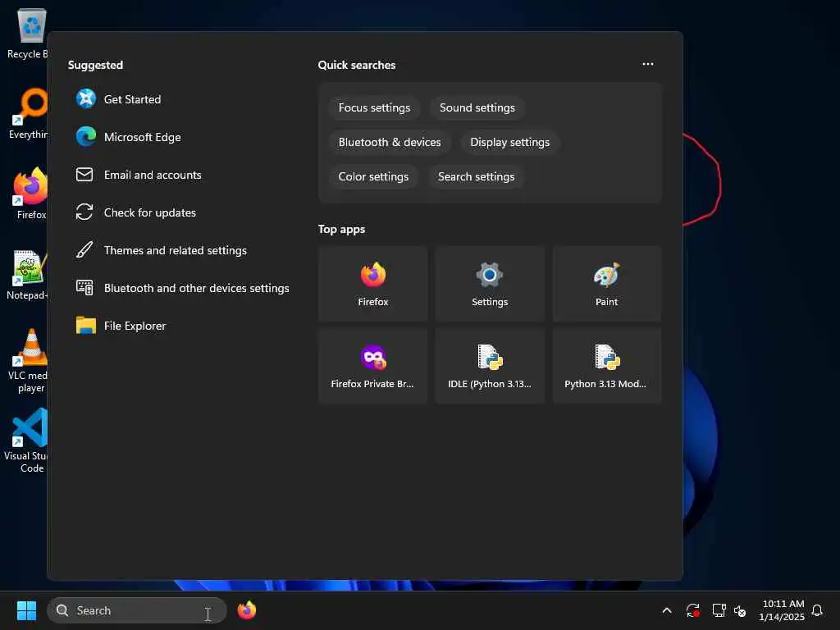Open File Explorer from Suggested
The height and width of the screenshot is (630, 840).
121,326
